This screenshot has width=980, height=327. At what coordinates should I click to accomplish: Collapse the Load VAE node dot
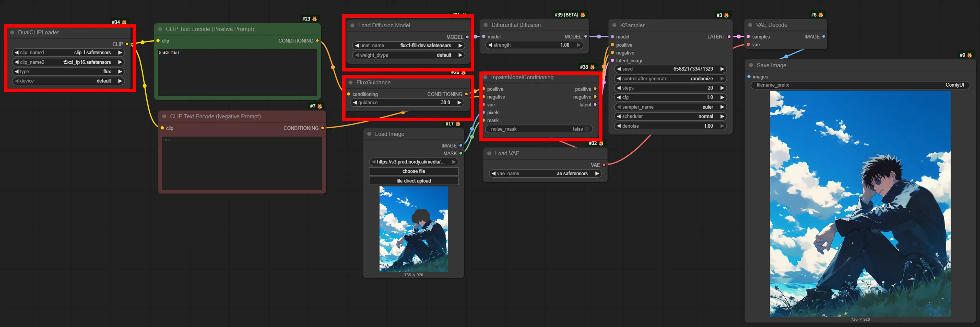pos(489,153)
